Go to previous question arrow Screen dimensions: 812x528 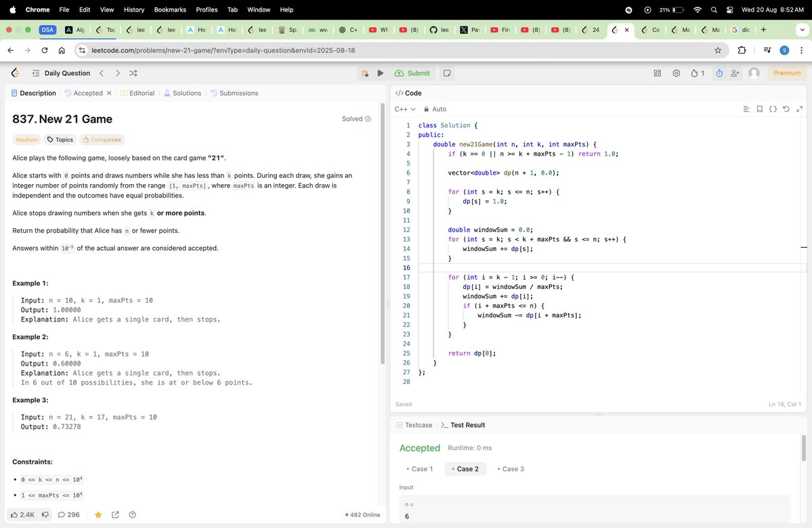(x=102, y=73)
